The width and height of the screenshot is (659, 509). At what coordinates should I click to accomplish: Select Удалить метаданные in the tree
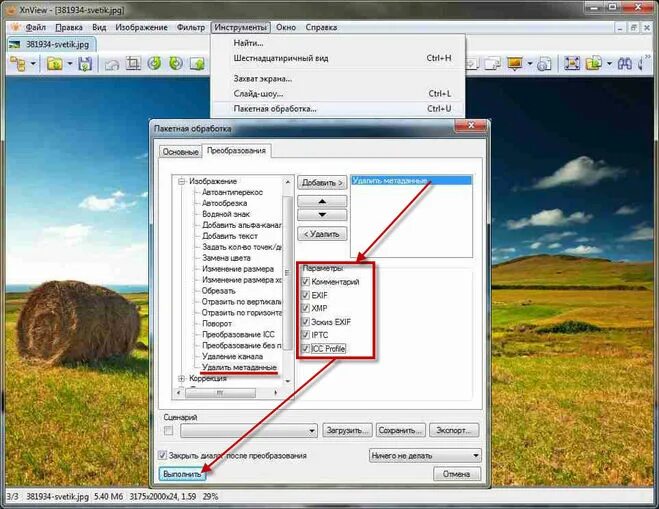[x=239, y=367]
